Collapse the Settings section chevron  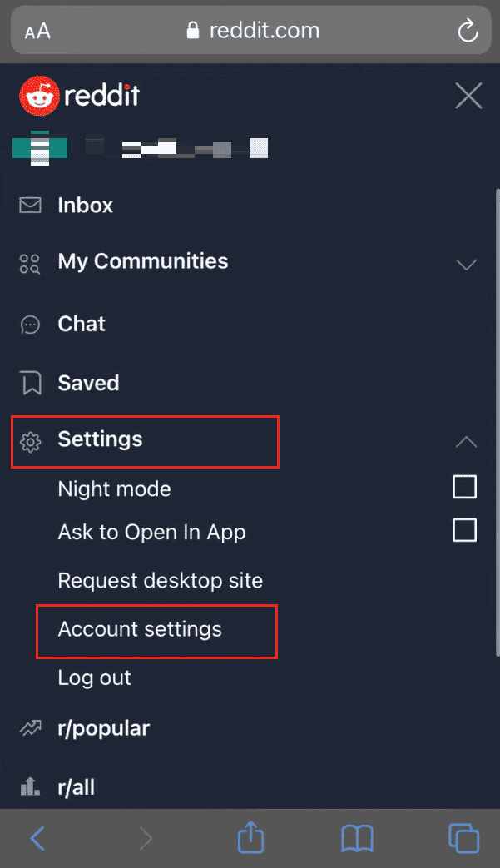tap(466, 441)
